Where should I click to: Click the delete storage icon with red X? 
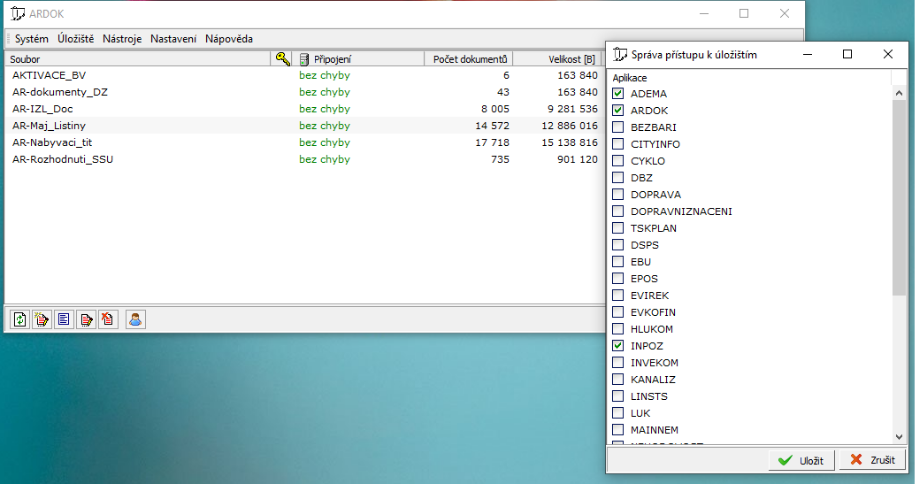(108, 319)
